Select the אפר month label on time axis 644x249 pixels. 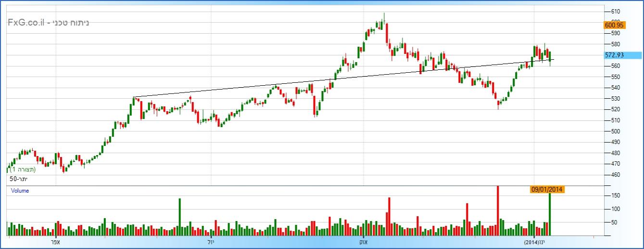pos(54,242)
